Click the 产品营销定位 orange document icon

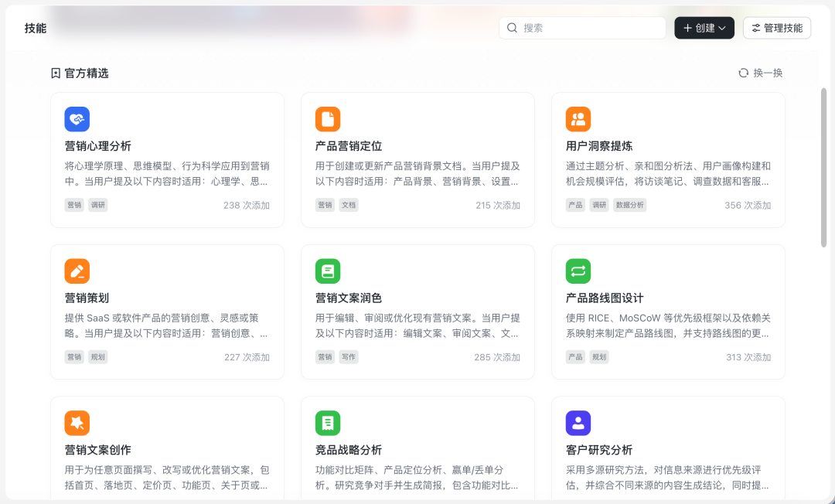[x=327, y=119]
